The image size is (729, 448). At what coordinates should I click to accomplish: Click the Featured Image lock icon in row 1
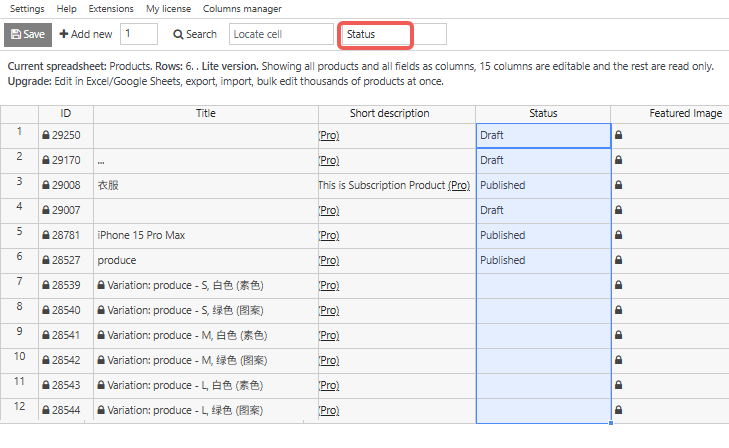618,135
